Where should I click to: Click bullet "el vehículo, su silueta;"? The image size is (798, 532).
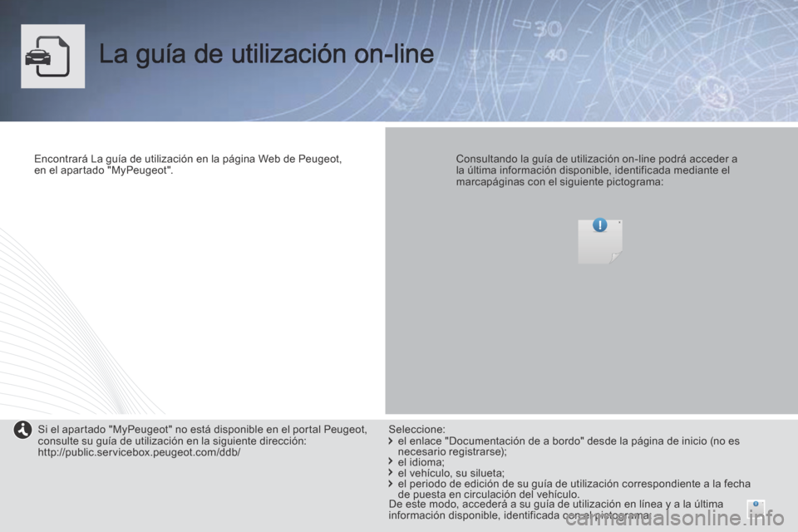[x=451, y=473]
